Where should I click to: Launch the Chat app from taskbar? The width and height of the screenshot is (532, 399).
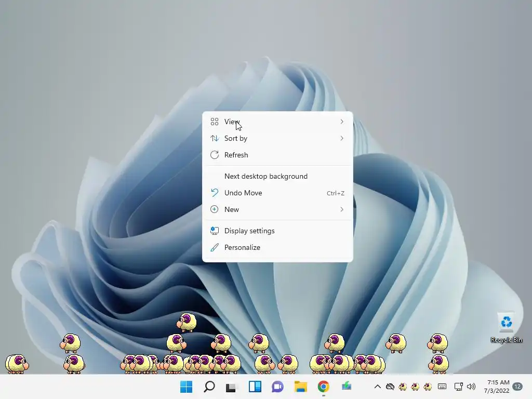pos(277,387)
